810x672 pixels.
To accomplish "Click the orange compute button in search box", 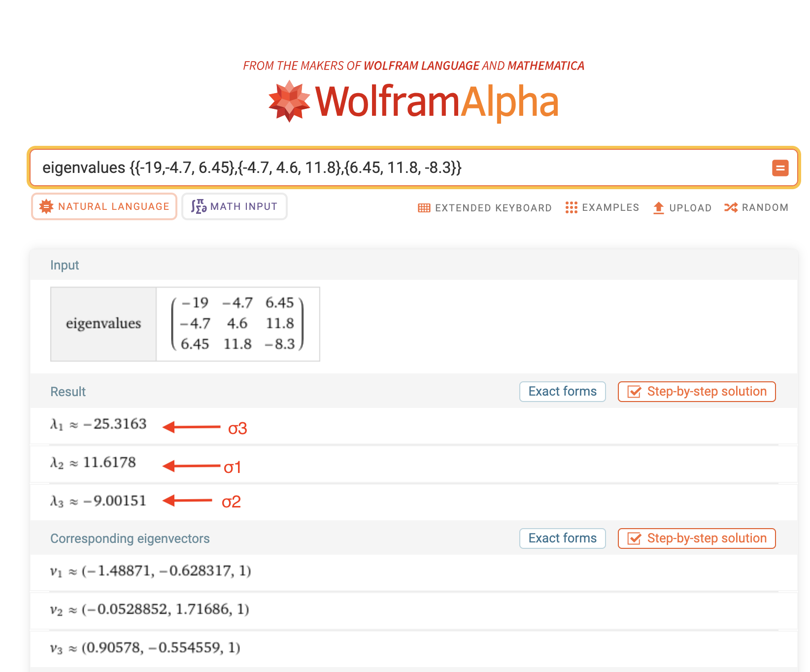I will [x=780, y=168].
